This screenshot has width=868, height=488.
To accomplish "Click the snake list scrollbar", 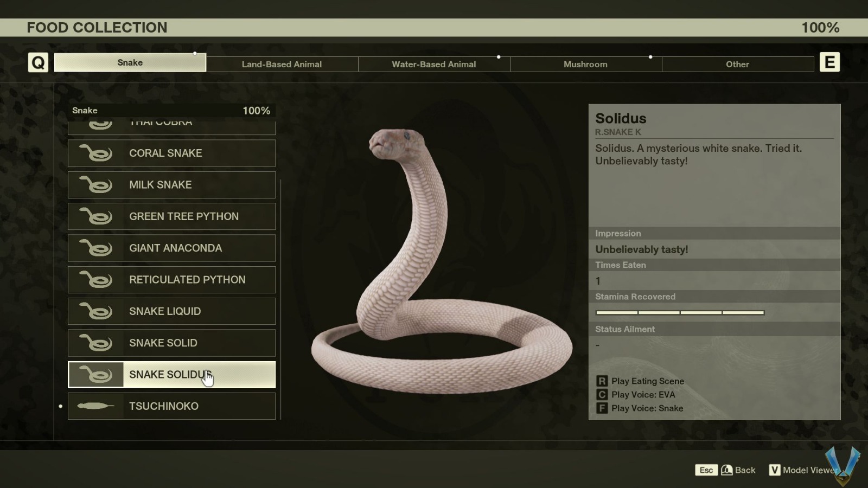I will 280,299.
